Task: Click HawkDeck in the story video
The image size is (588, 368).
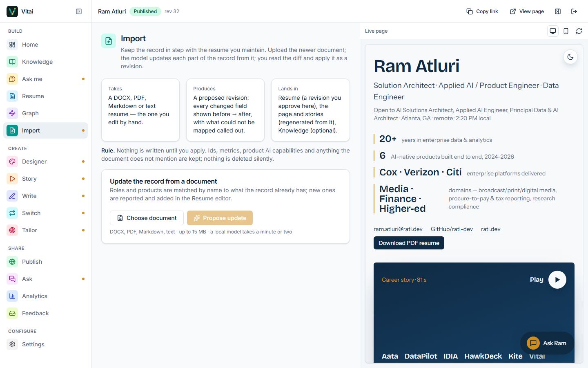Action: point(483,356)
